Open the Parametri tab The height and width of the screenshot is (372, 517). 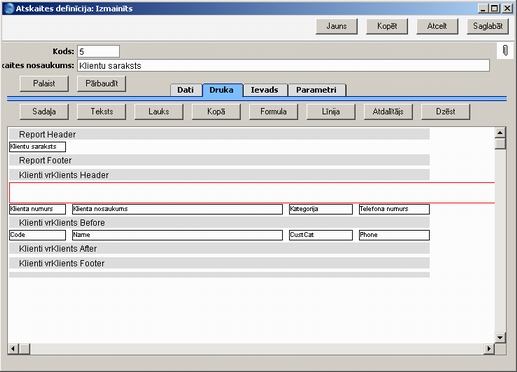(x=317, y=90)
